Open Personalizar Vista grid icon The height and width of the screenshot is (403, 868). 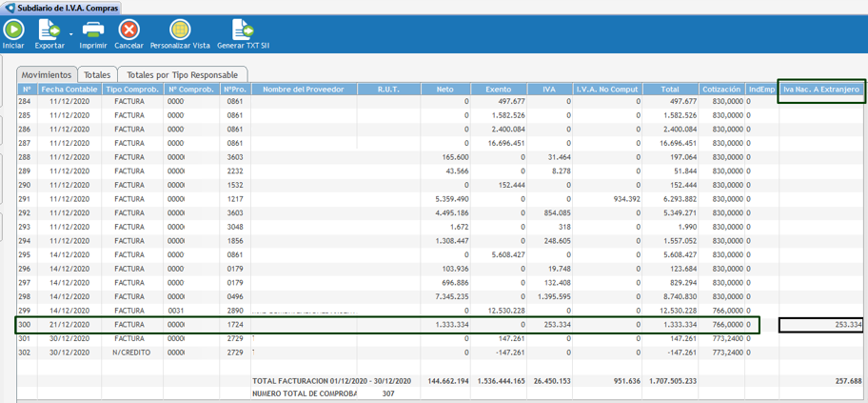(179, 30)
